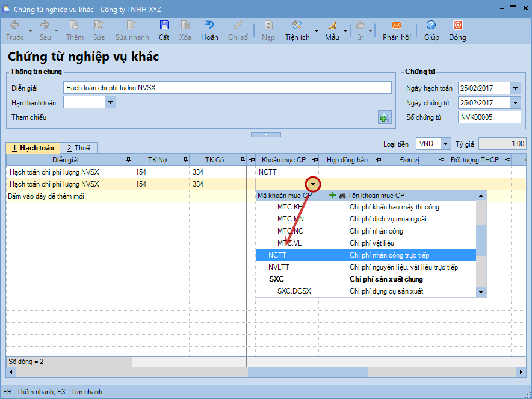The height and width of the screenshot is (399, 532).
Task: Click the Cất save icon
Action: coord(164,26)
